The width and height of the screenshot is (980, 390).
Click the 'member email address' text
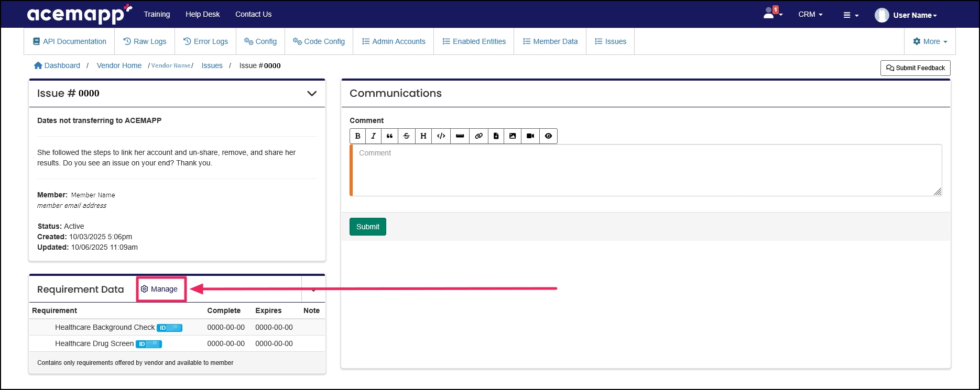pos(72,206)
